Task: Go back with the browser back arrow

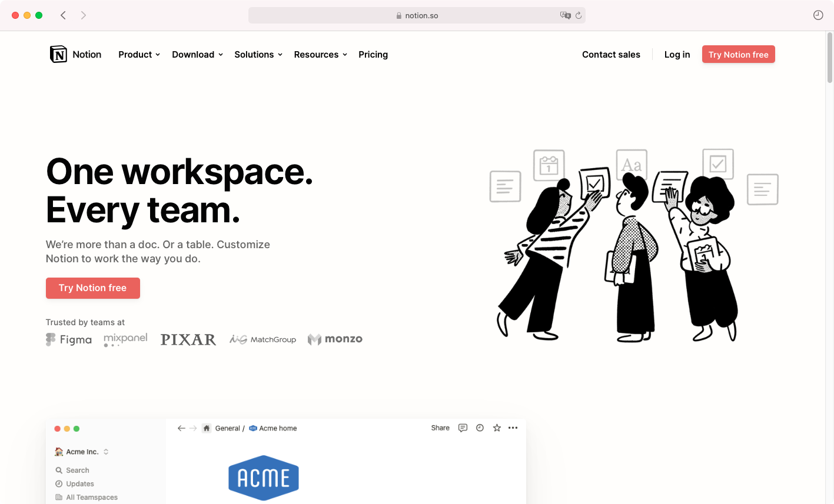Action: (63, 15)
